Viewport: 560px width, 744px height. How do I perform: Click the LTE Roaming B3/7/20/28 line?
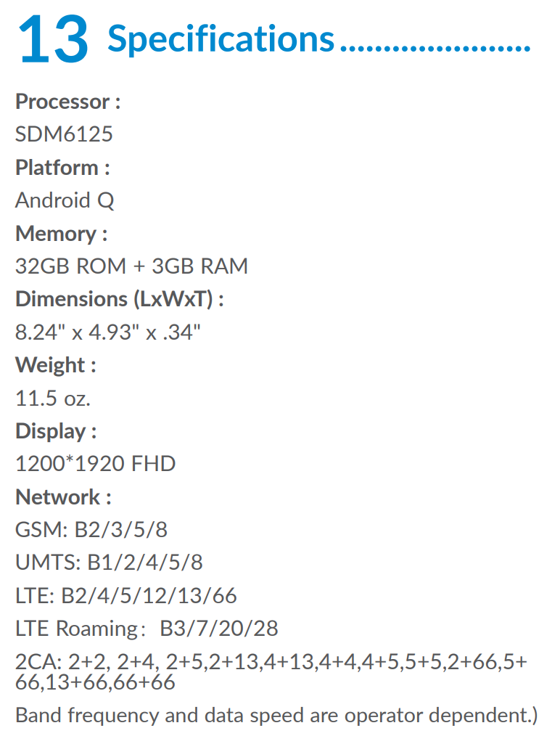click(147, 629)
